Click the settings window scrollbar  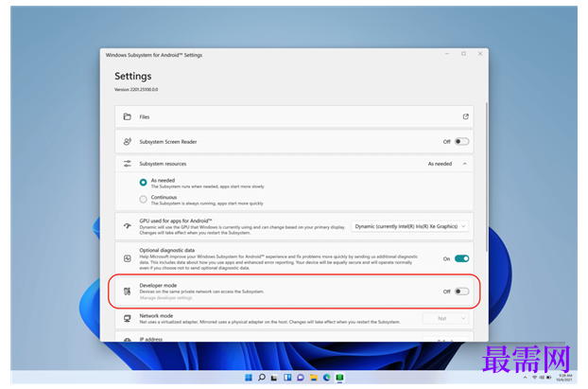[486, 176]
